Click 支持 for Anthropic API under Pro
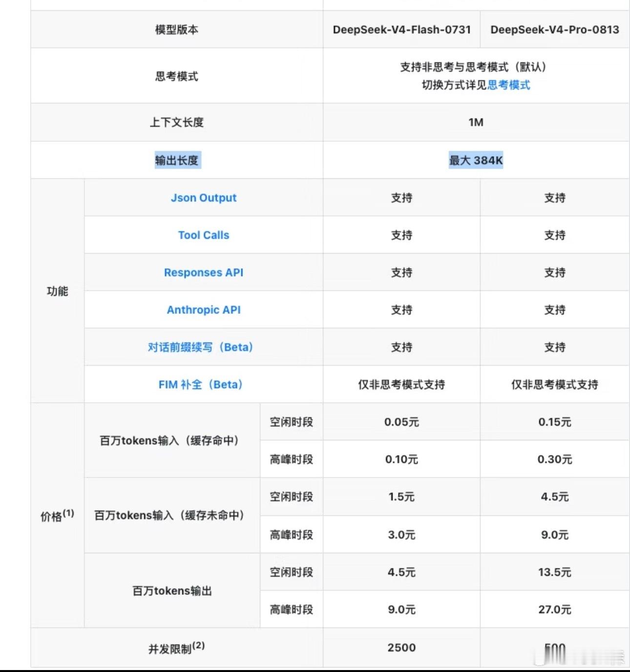The image size is (630, 672). pos(555,310)
